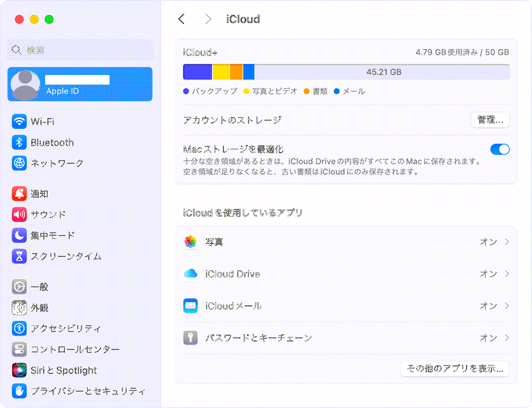532x408 pixels.
Task: Select Wi-Fi in the sidebar
Action: [x=80, y=121]
